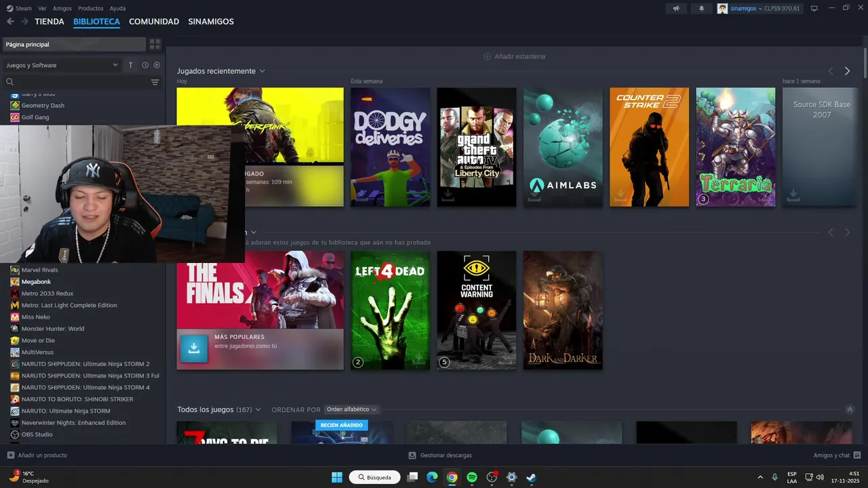Open the Productos menu
Viewport: 868px width, 488px height.
tap(91, 8)
